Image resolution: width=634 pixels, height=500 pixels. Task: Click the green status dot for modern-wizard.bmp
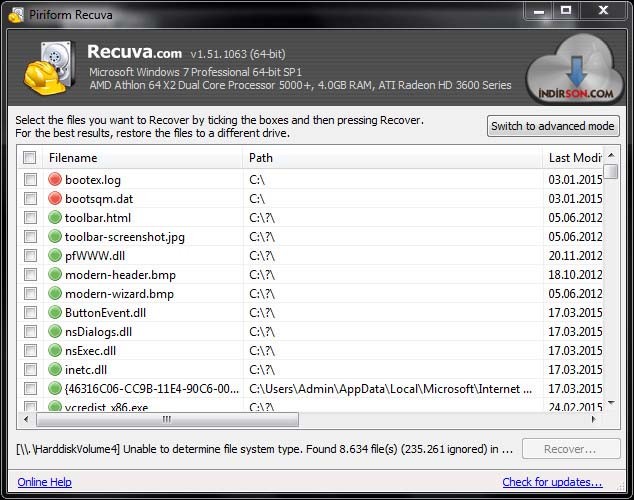coord(55,293)
